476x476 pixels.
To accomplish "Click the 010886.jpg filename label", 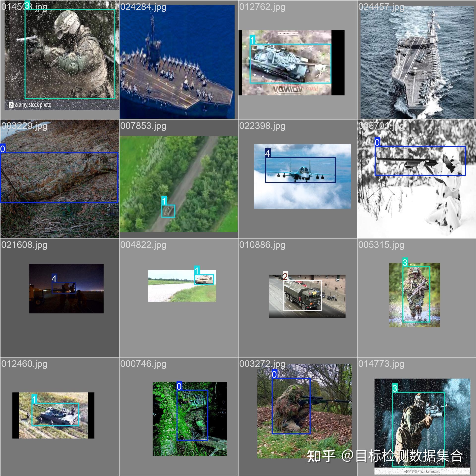I will pyautogui.click(x=262, y=245).
